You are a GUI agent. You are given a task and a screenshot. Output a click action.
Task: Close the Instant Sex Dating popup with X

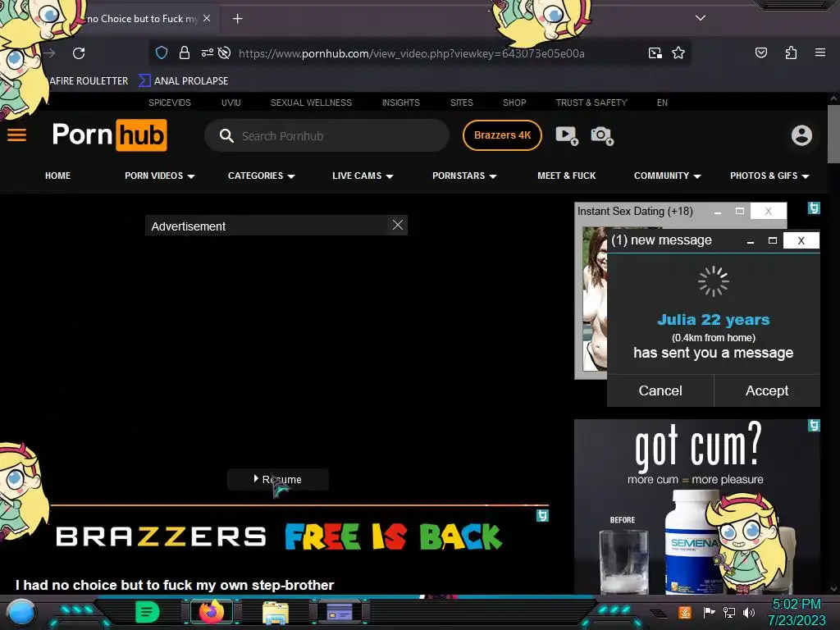point(768,211)
